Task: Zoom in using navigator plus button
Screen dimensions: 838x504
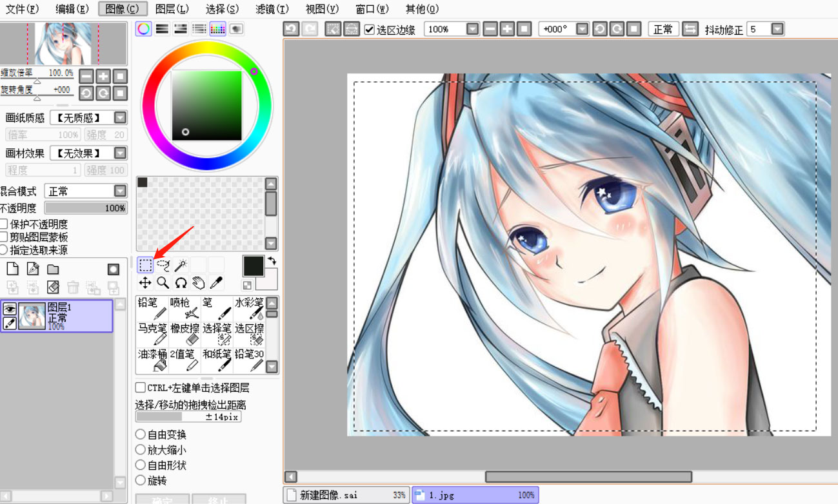Action: tap(103, 76)
